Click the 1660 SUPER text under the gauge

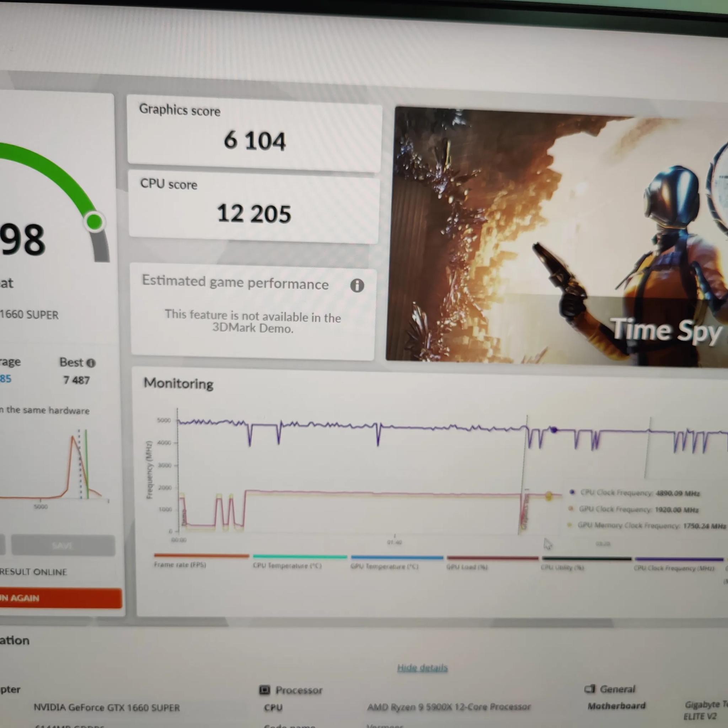[30, 315]
